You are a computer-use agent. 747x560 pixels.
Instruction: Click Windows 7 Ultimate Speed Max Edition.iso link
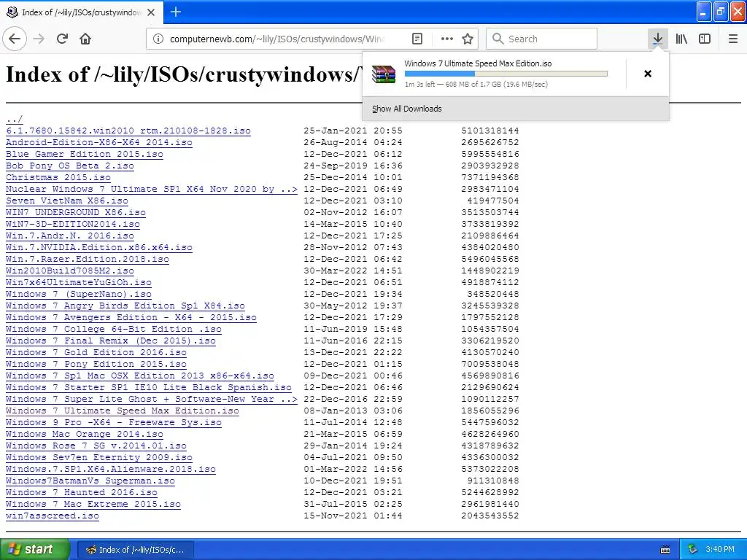click(123, 411)
